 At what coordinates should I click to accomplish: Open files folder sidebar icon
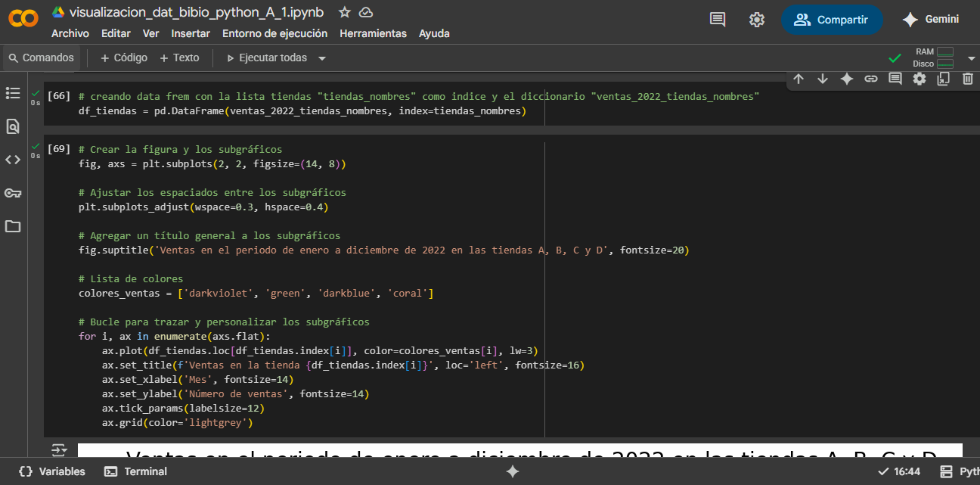click(13, 226)
